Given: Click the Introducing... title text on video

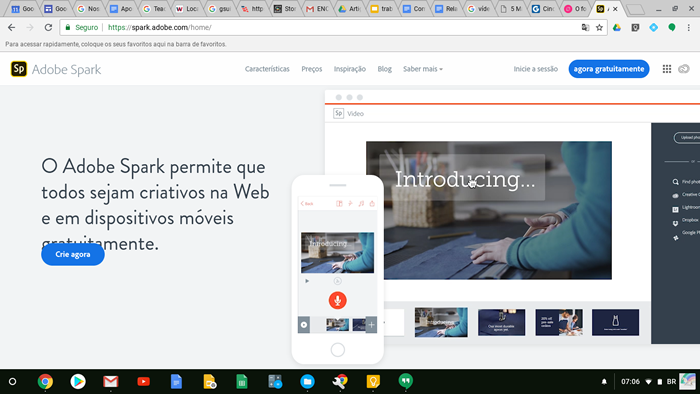Looking at the screenshot, I should click(x=465, y=179).
